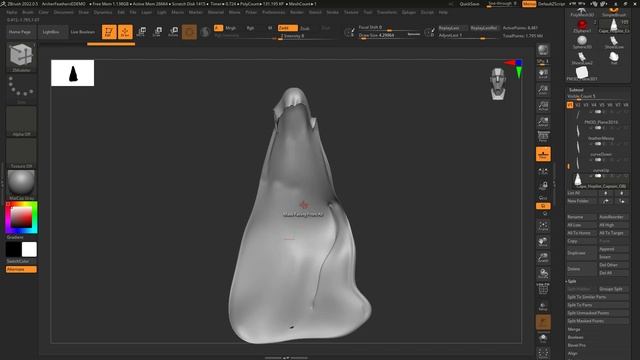Viewport: 640px width, 360px height.
Task: Collapse the Subtool panel header
Action: coord(576,90)
